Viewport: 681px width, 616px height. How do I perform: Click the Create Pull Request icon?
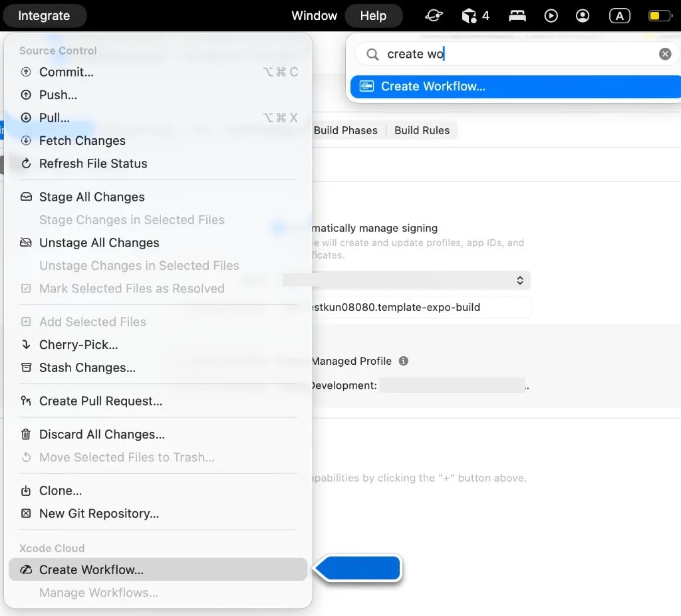click(26, 401)
